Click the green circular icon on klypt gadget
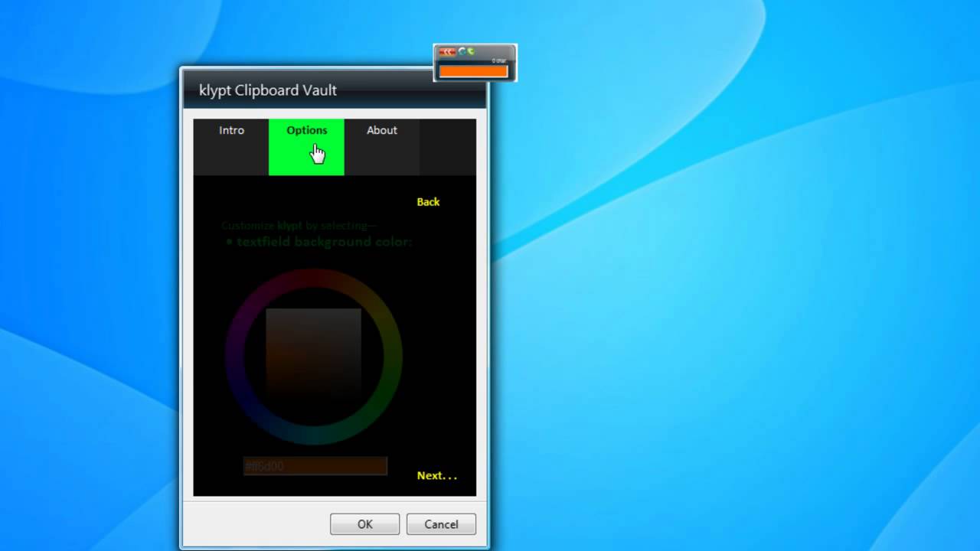 (471, 51)
